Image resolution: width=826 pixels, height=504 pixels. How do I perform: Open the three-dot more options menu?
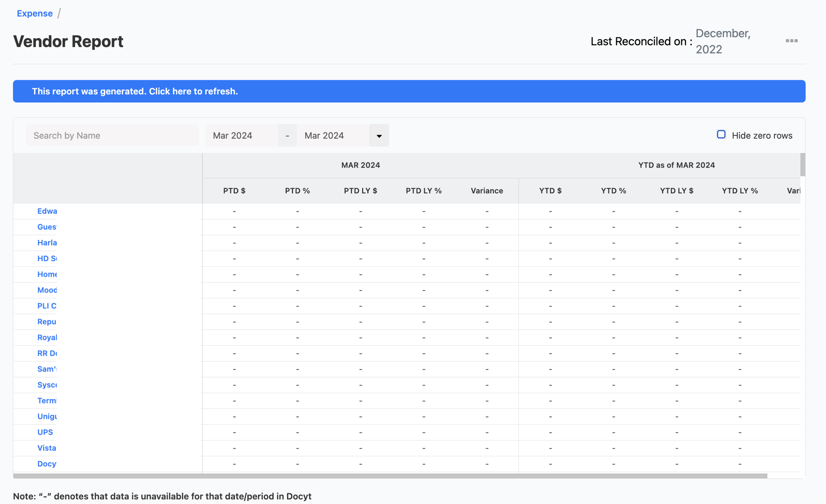[791, 41]
